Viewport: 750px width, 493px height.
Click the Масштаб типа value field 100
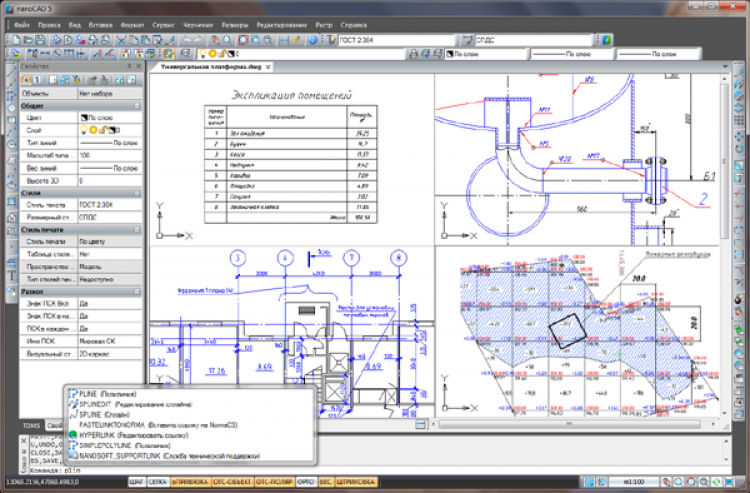point(110,155)
